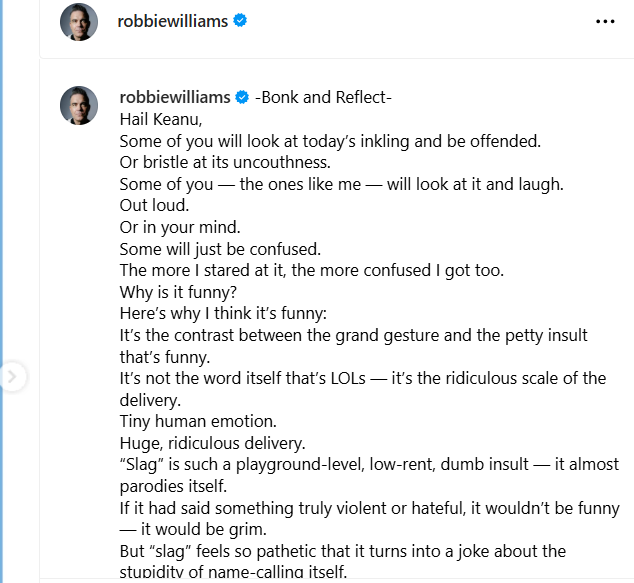
Task: Click the line starting with "Slag" is such
Action: tap(369, 475)
